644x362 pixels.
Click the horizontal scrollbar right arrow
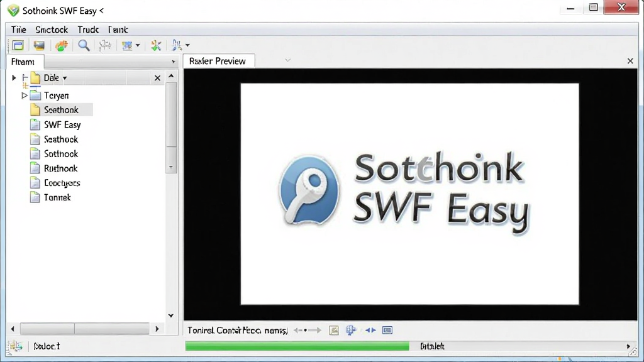[x=157, y=329]
